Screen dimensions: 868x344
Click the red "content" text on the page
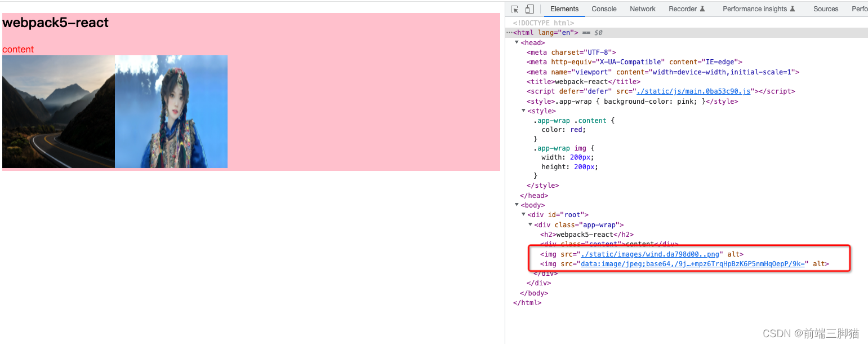[18, 50]
